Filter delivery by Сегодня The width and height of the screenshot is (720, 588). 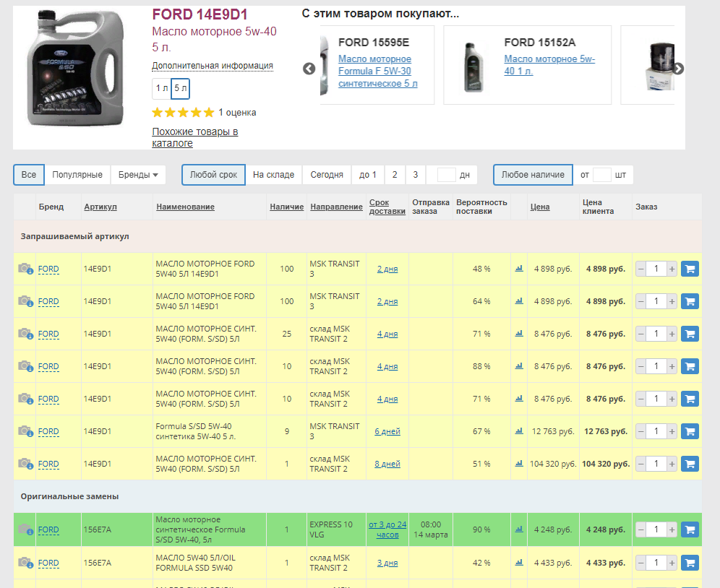coord(327,175)
